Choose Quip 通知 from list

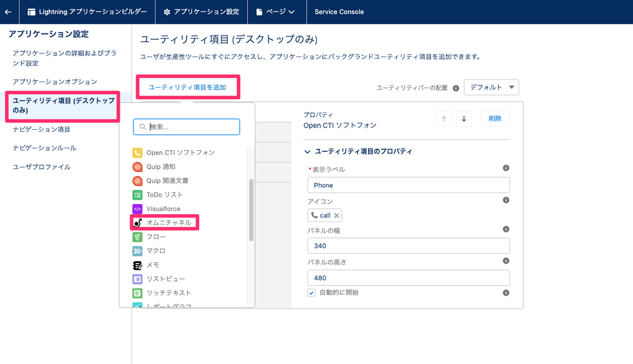[161, 167]
